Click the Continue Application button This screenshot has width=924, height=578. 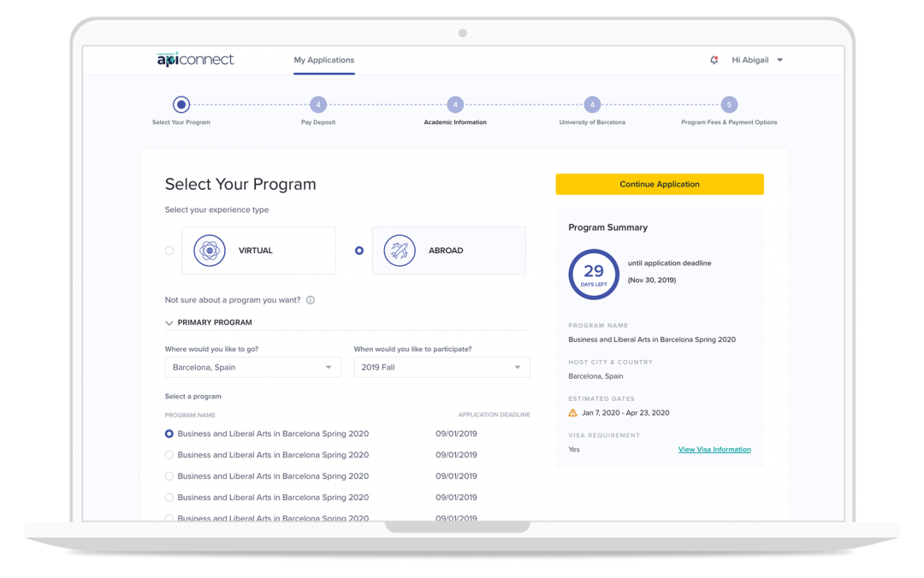(660, 184)
